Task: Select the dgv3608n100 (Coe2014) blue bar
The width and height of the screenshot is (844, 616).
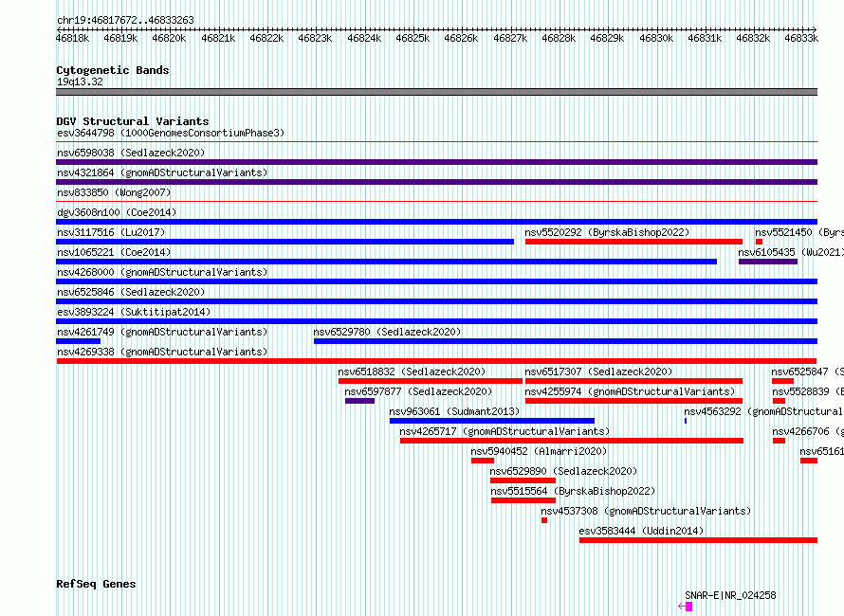Action: [x=436, y=222]
